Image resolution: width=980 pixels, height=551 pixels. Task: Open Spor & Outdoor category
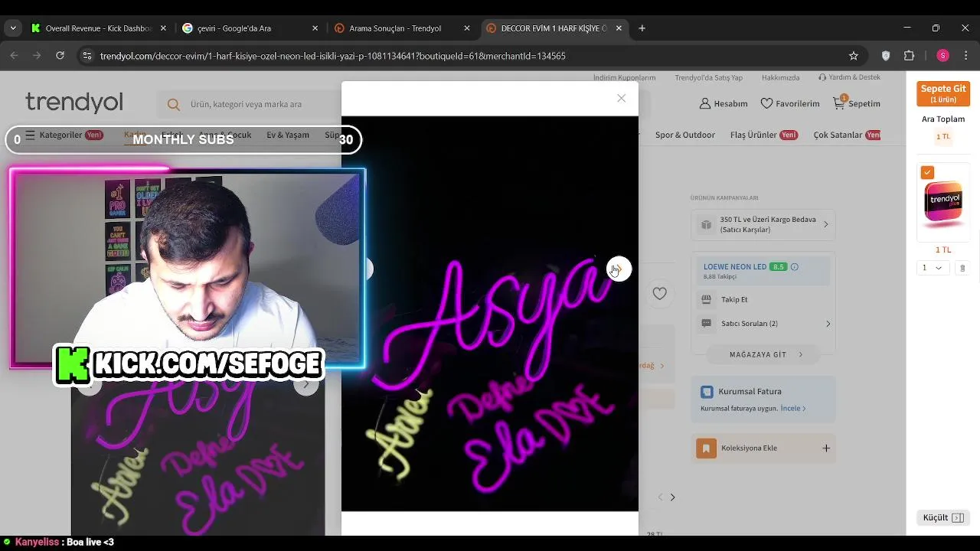point(684,135)
